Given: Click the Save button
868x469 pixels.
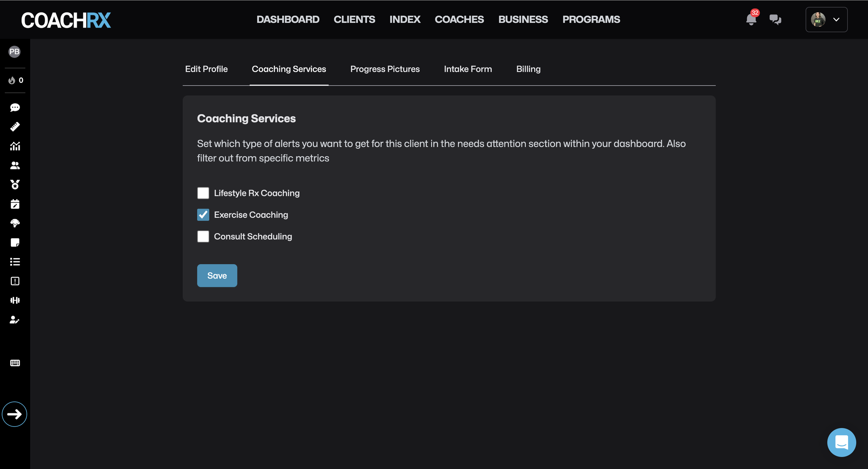Looking at the screenshot, I should (x=217, y=275).
